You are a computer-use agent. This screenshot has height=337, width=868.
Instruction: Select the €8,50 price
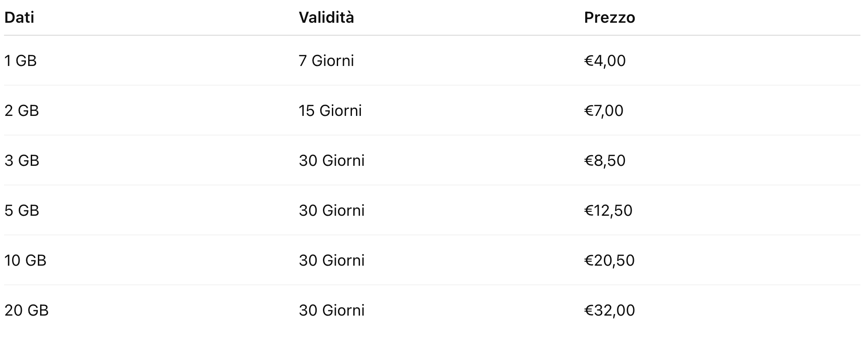click(605, 160)
